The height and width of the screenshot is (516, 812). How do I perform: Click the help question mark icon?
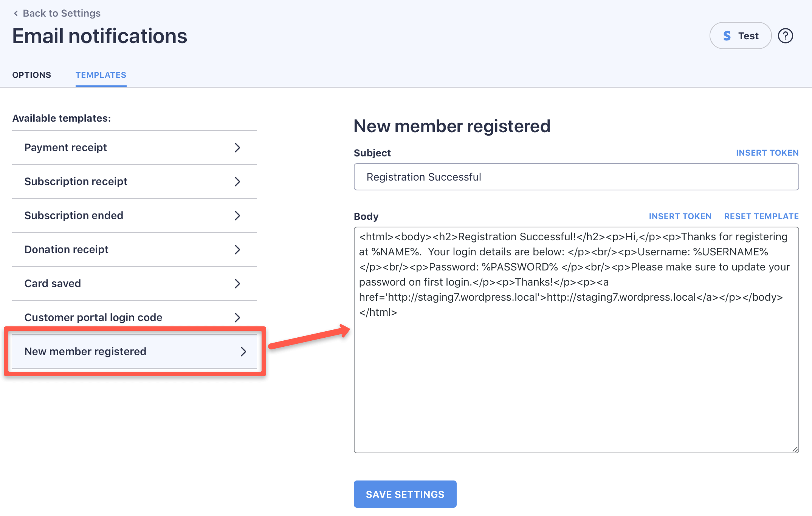coord(785,36)
